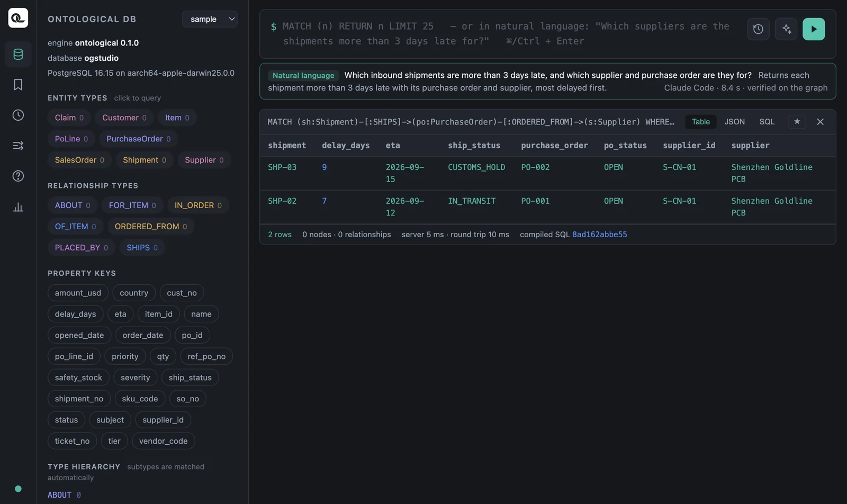847x504 pixels.
Task: Select ABOUT in the type hierarchy
Action: tap(59, 495)
